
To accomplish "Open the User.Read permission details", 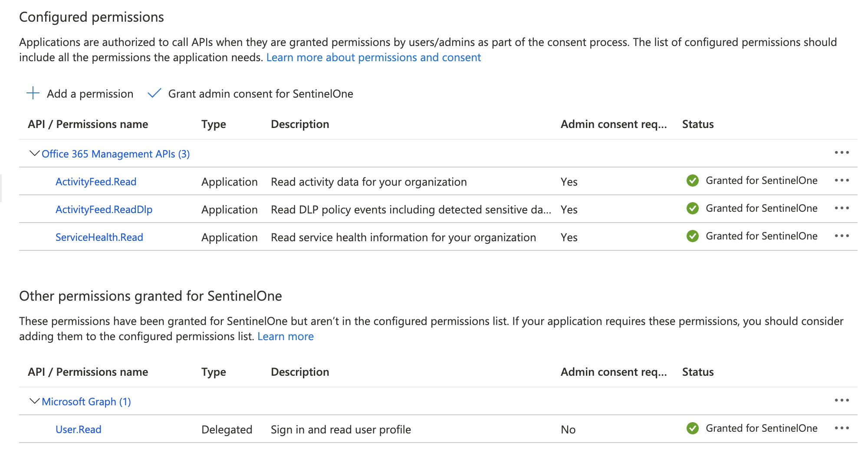I will point(78,430).
